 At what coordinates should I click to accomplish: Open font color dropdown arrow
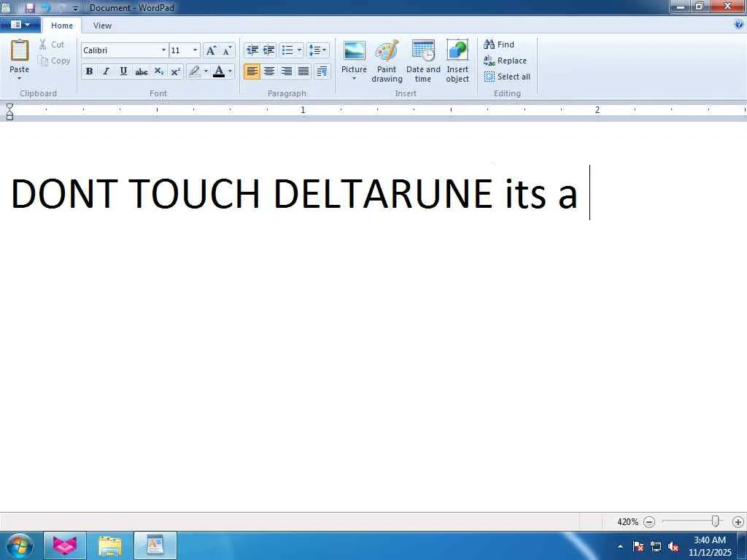coord(230,71)
